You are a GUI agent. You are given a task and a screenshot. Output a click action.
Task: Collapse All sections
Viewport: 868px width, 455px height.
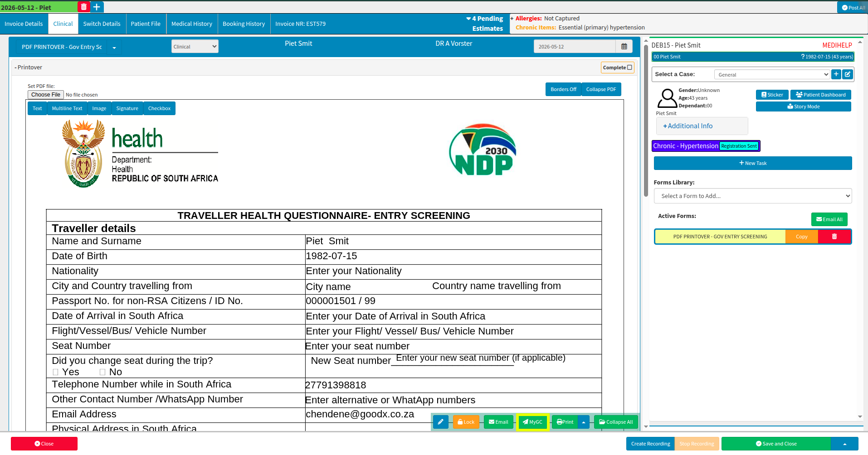click(x=616, y=422)
